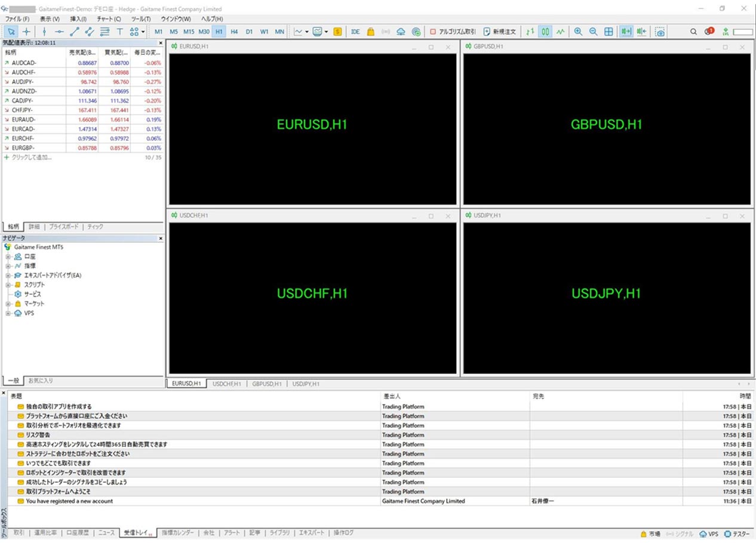Viewport: 756px width, 543px height.
Task: Open the ファイル(F) menu
Action: (17, 19)
